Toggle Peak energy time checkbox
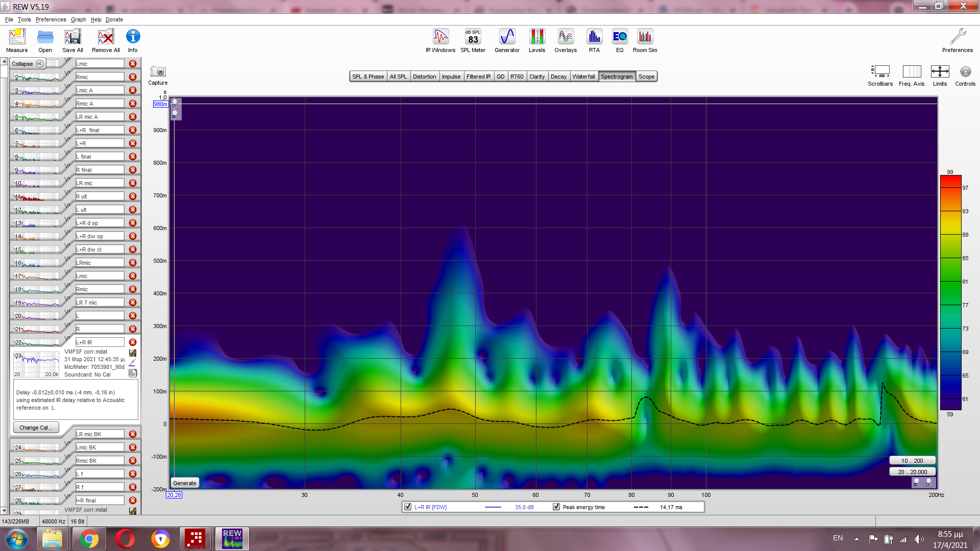 [556, 507]
